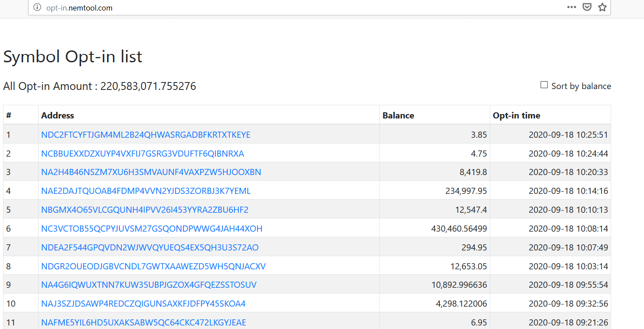Viewport: 644px width, 329px height.
Task: Open address NA4G6IQWUXTNN7KUW35UBPJGZOX4GFQEZSSTOSUV
Action: tap(149, 285)
